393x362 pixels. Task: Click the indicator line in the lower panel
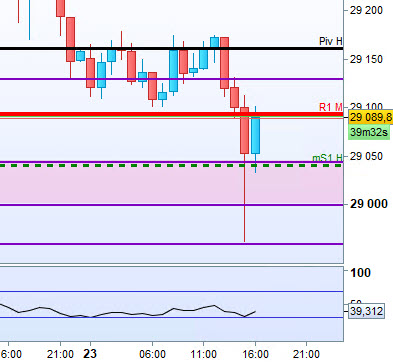pyautogui.click(x=128, y=311)
